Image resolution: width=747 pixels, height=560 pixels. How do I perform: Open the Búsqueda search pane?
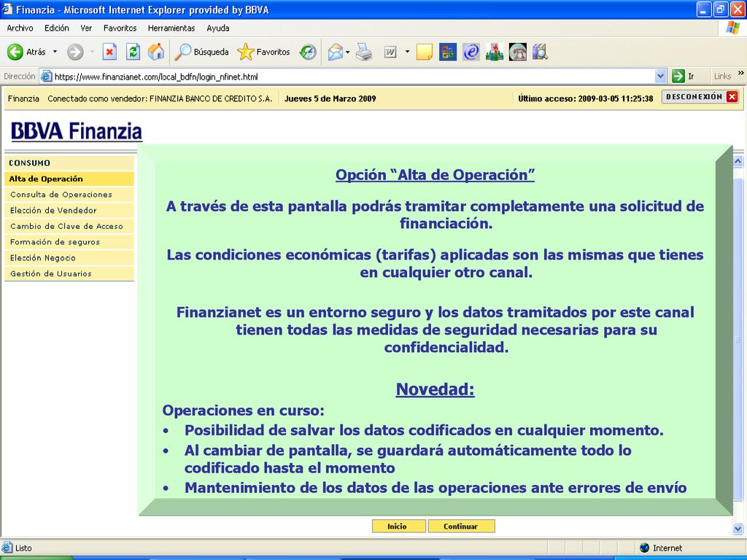pos(201,52)
